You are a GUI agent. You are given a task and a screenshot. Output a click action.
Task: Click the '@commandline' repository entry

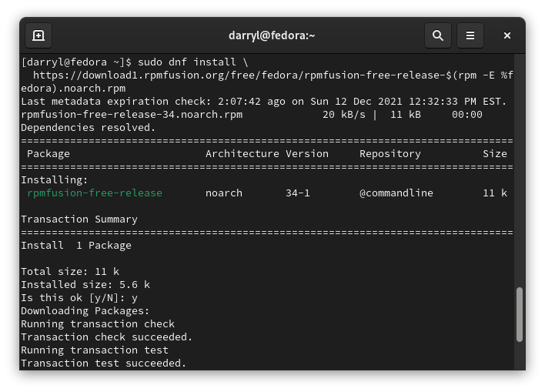[396, 193]
